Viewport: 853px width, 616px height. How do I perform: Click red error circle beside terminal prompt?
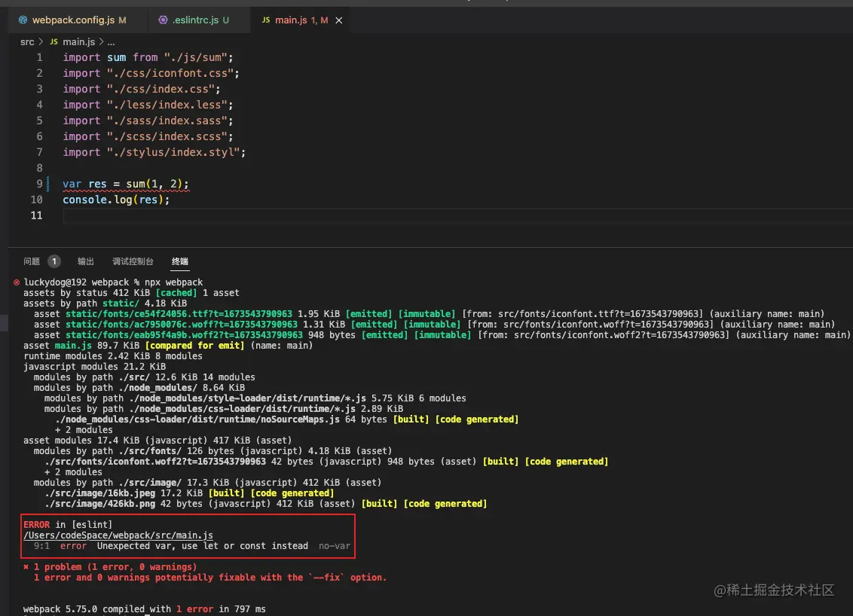click(x=17, y=282)
